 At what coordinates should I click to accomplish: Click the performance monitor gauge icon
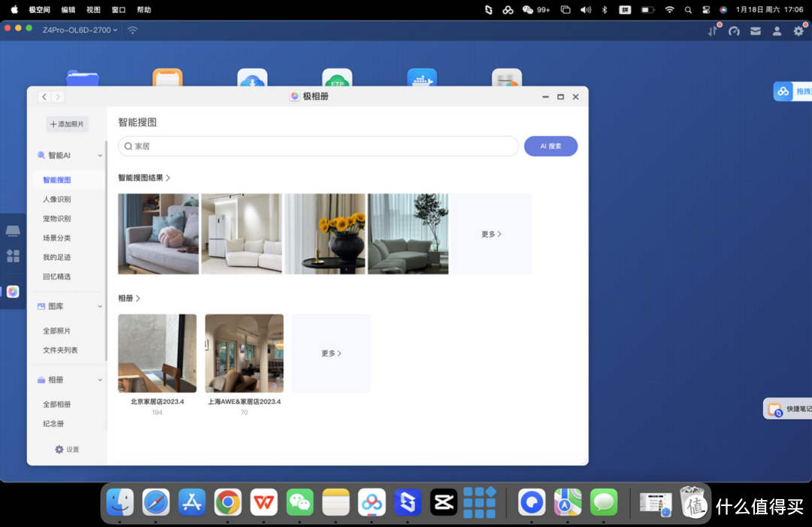pos(735,31)
